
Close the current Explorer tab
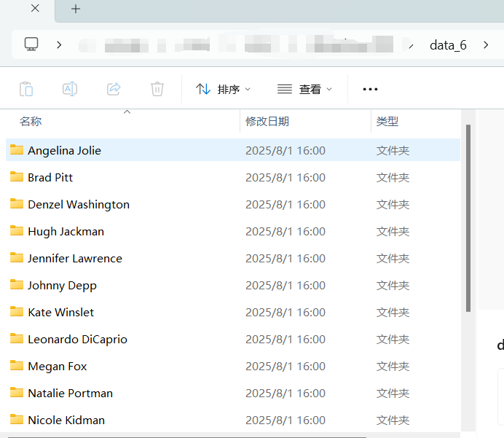35,8
